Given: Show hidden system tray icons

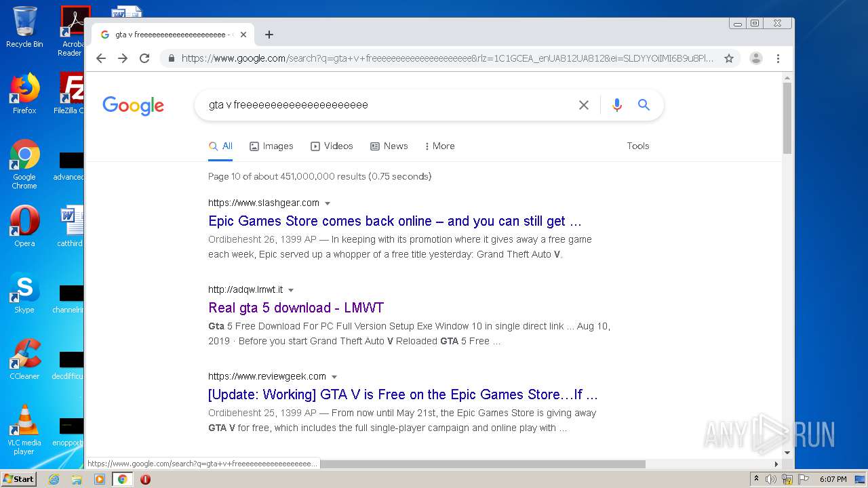Looking at the screenshot, I should tap(756, 479).
